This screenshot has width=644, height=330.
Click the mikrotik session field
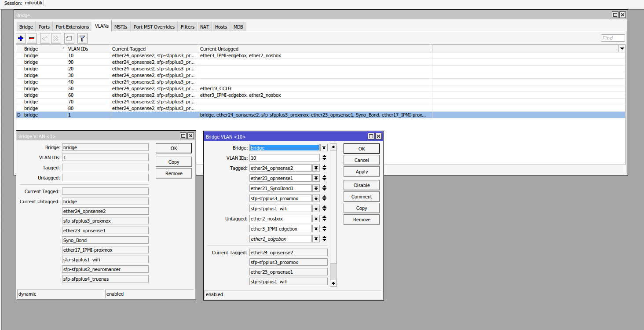coord(33,3)
